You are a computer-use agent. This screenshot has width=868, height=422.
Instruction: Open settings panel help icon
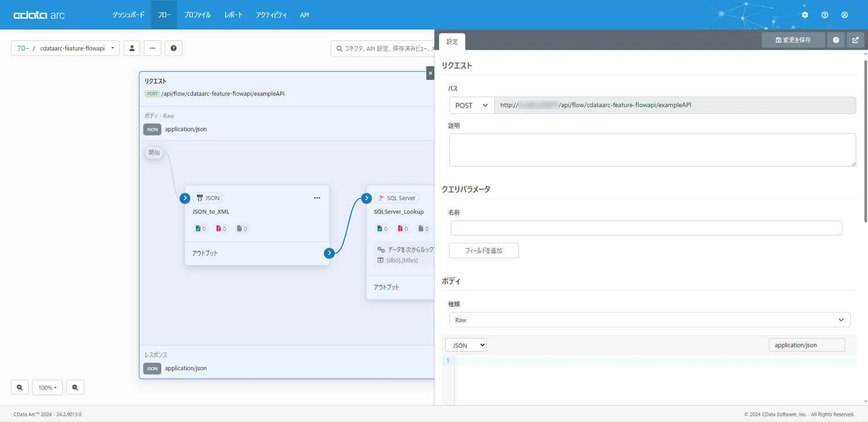(836, 40)
